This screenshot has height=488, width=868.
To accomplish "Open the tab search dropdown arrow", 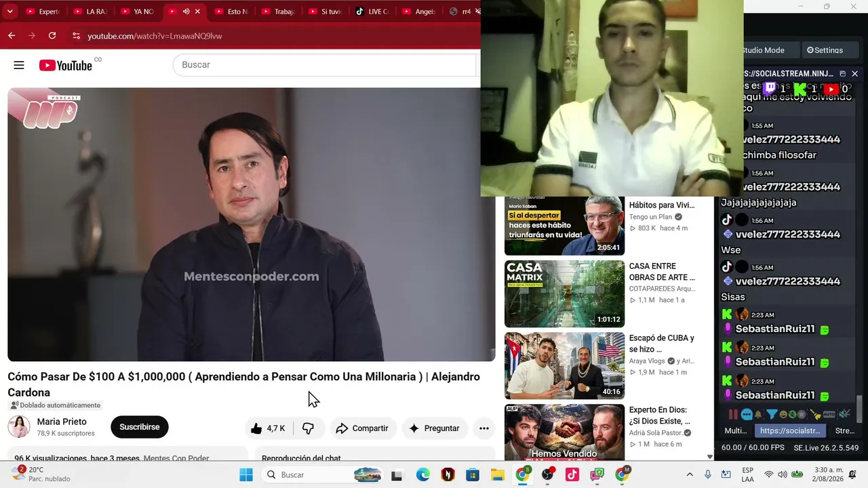I will tap(9, 12).
